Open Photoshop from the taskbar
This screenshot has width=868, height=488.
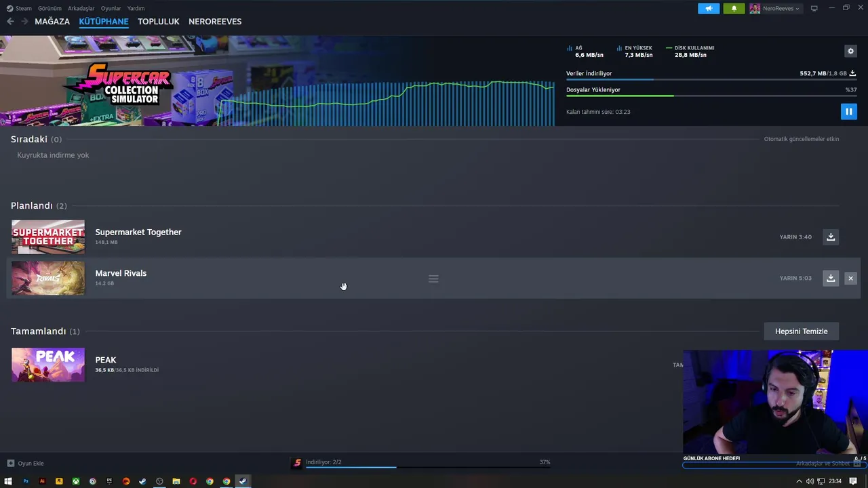[x=26, y=481]
